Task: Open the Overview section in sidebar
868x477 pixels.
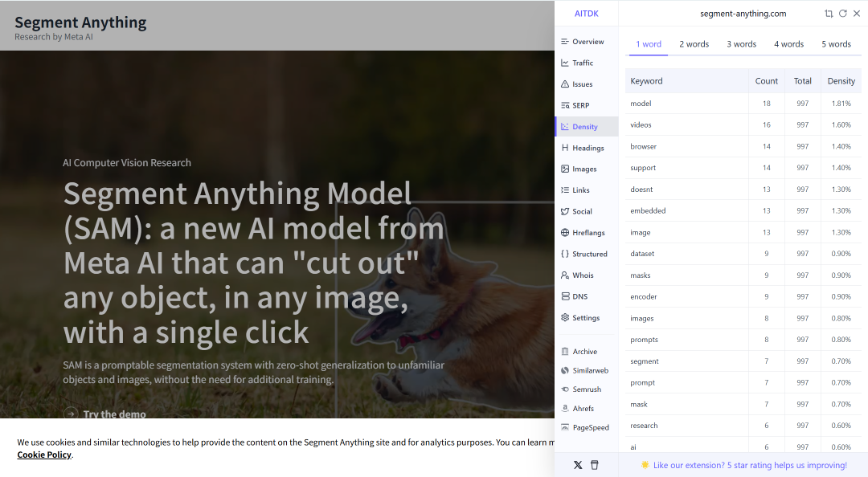Action: (x=583, y=42)
